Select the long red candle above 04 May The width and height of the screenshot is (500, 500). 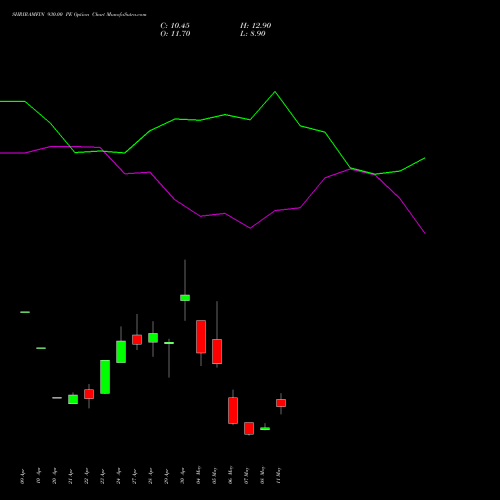click(x=201, y=337)
